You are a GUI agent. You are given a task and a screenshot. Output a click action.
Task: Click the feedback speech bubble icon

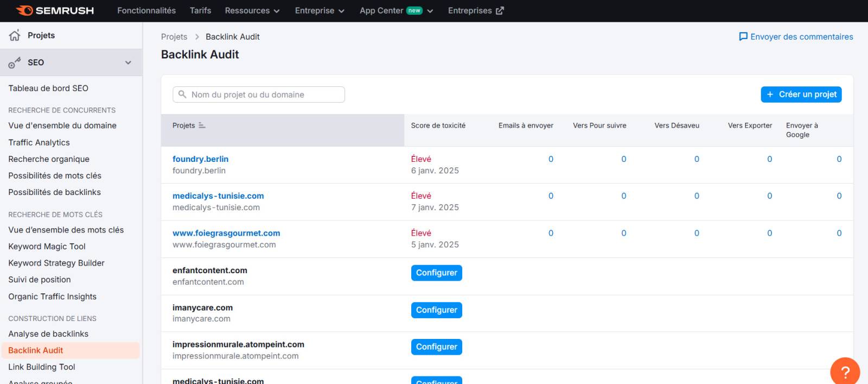[x=743, y=36]
